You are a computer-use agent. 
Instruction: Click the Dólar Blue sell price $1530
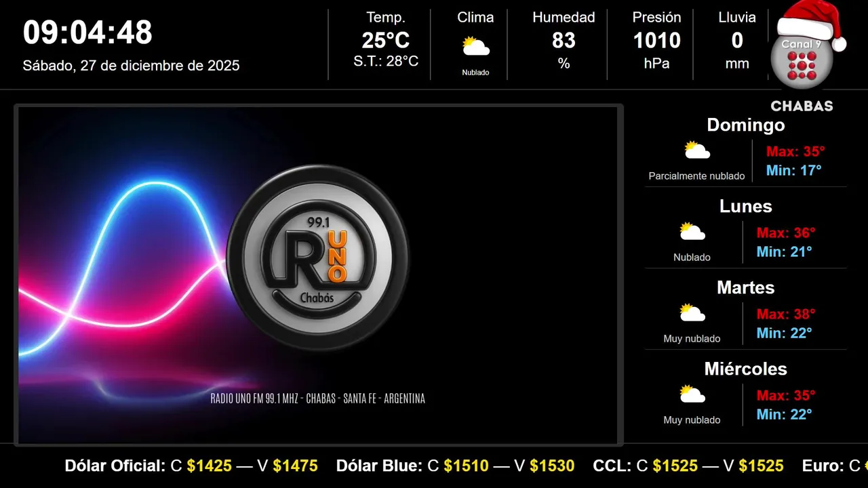click(x=552, y=466)
